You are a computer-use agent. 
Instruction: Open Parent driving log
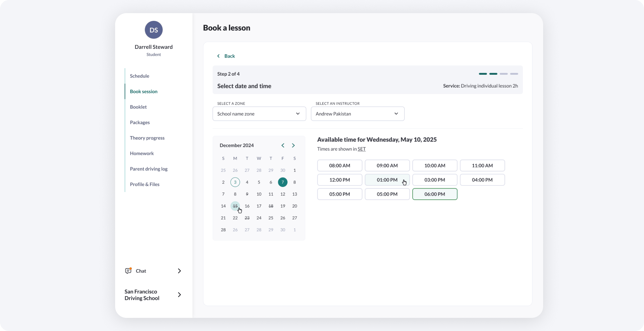pyautogui.click(x=149, y=169)
